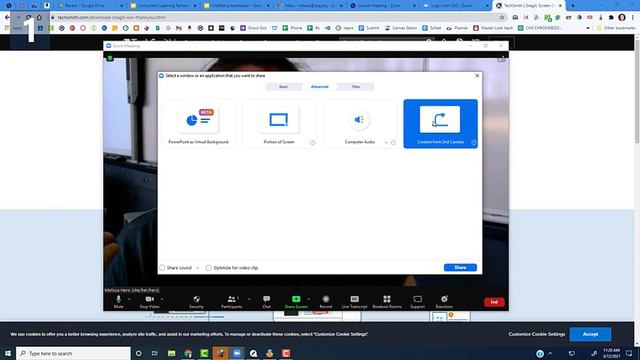Switch to the Advanced tab
Viewport: 640px width, 360px height.
320,87
